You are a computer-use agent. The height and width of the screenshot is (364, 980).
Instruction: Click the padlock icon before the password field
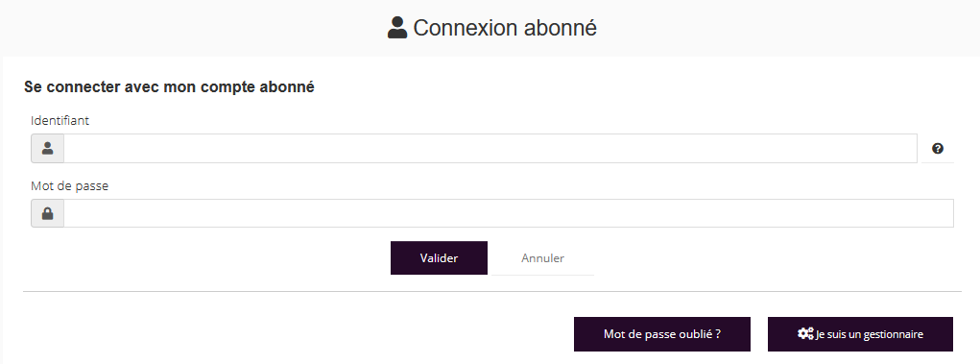point(47,214)
